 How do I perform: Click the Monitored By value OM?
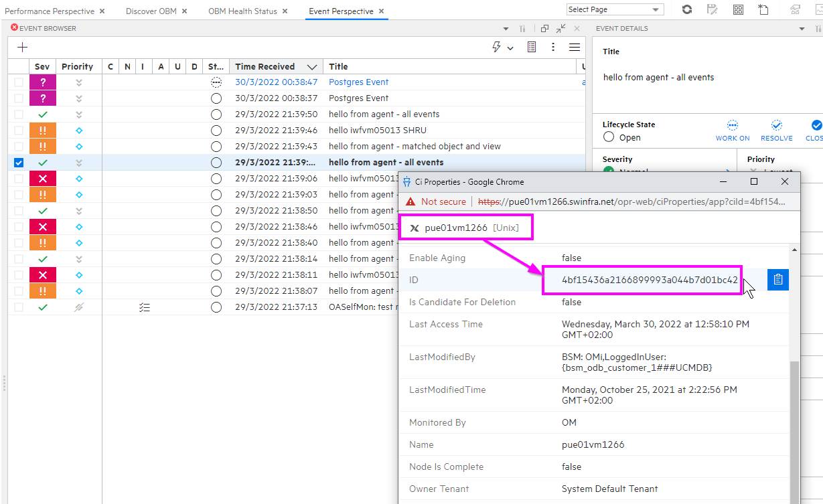[569, 422]
